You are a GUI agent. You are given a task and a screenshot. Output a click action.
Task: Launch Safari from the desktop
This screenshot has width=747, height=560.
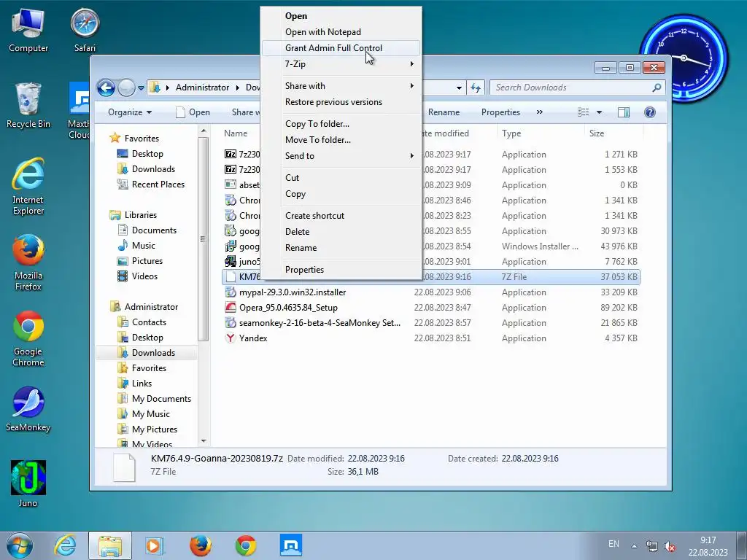point(85,30)
